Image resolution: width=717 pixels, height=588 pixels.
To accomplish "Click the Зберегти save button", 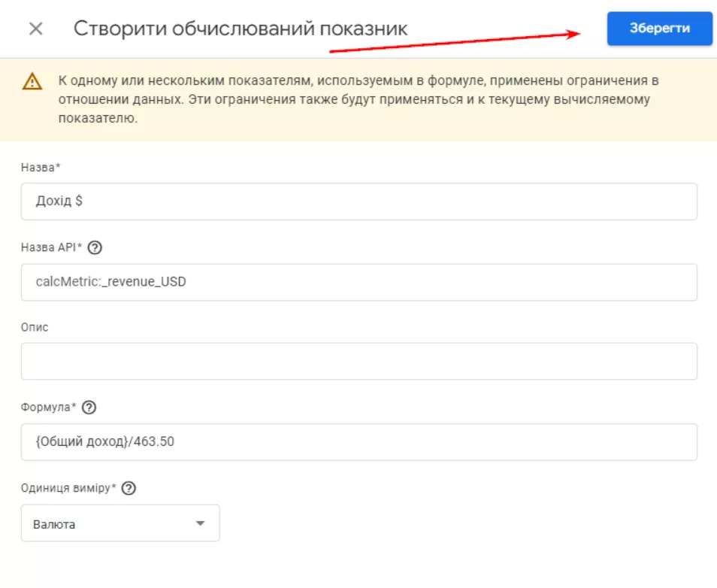I will (x=659, y=29).
